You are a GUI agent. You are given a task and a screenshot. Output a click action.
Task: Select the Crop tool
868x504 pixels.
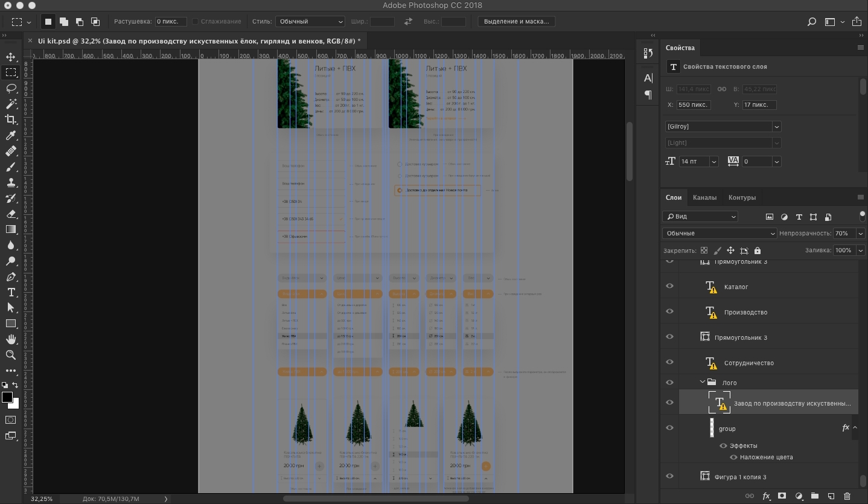(x=11, y=120)
